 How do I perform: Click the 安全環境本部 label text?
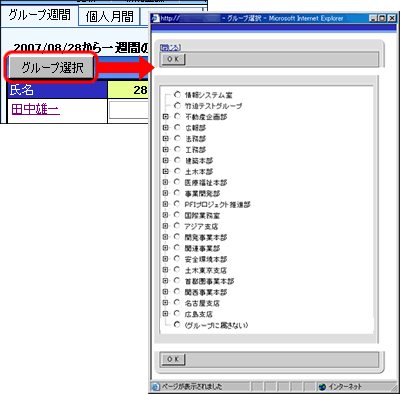click(206, 259)
